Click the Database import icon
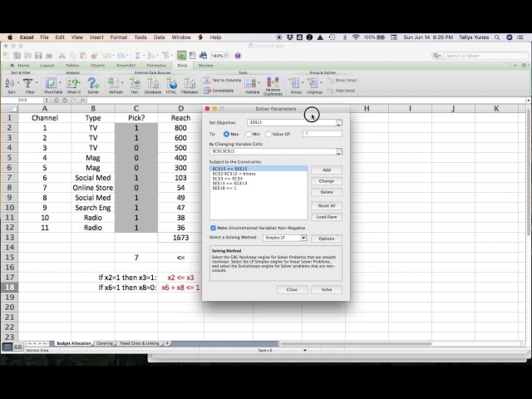 click(153, 83)
